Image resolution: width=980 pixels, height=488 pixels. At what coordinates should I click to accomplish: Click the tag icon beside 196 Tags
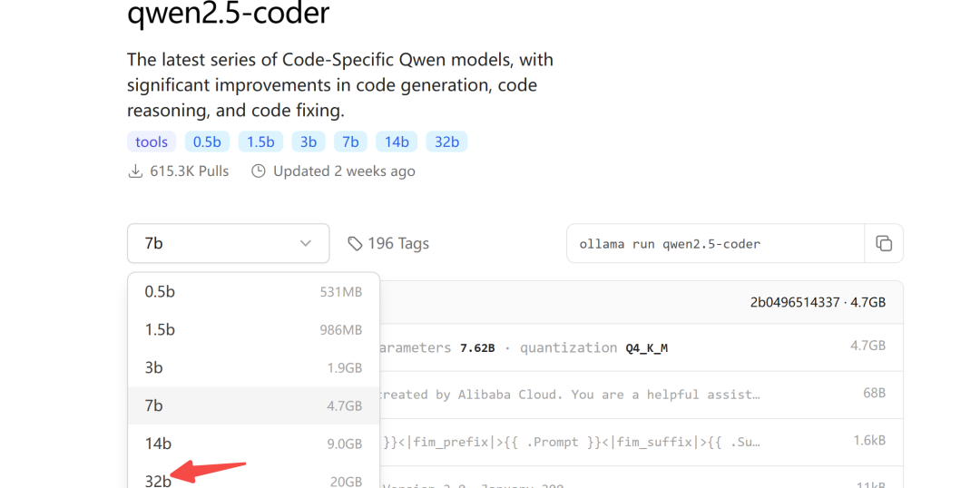click(355, 244)
